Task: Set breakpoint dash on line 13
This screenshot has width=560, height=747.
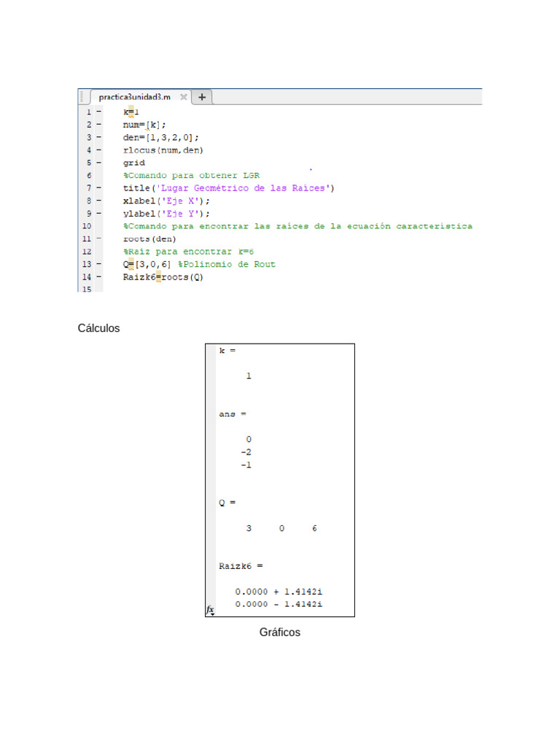Action: pos(99,264)
